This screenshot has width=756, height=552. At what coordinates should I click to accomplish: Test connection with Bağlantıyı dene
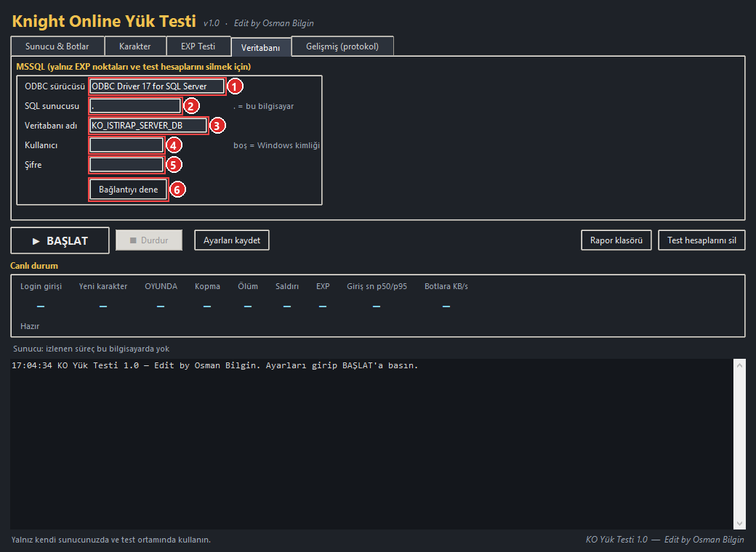tap(128, 190)
